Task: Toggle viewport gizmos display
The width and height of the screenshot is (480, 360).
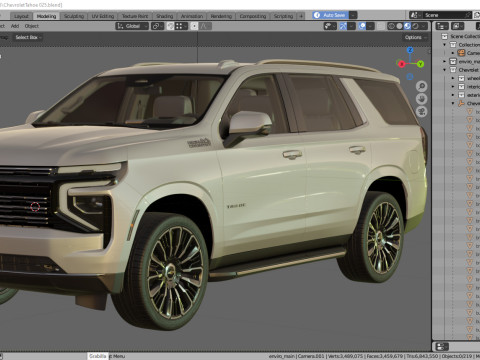Action: [x=343, y=26]
